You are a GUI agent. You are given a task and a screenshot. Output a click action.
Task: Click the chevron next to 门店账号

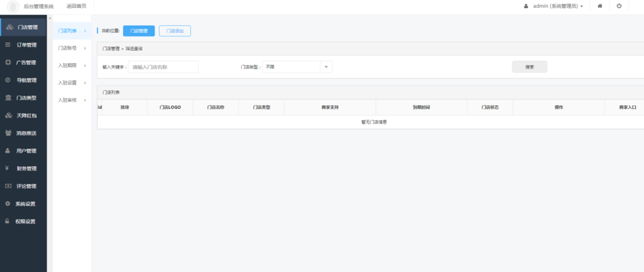coord(85,48)
